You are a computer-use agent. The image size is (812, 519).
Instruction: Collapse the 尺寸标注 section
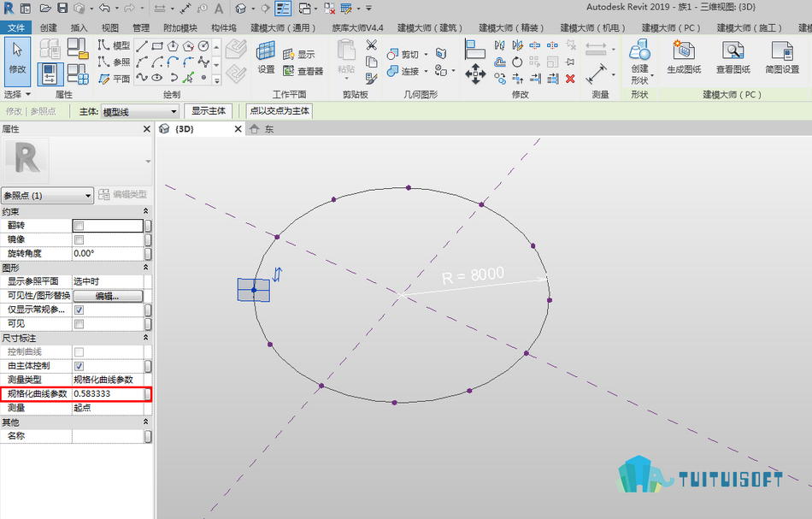click(x=145, y=338)
